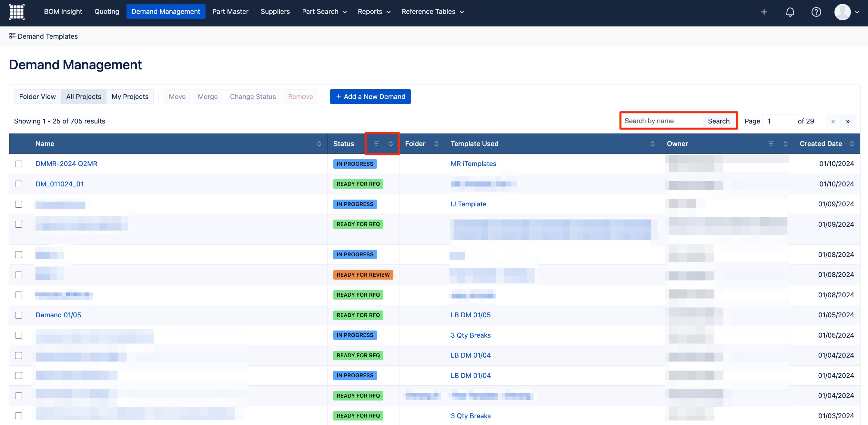Select checkbox for first 3 Qty Breaks row
The height and width of the screenshot is (425, 868).
(x=18, y=335)
